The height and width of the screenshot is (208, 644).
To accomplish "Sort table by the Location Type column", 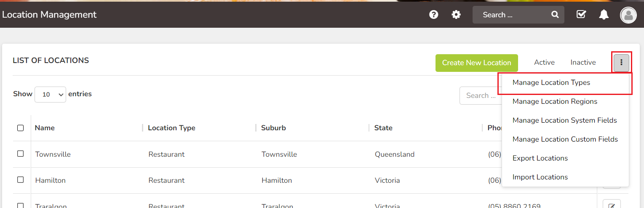I will click(x=171, y=128).
